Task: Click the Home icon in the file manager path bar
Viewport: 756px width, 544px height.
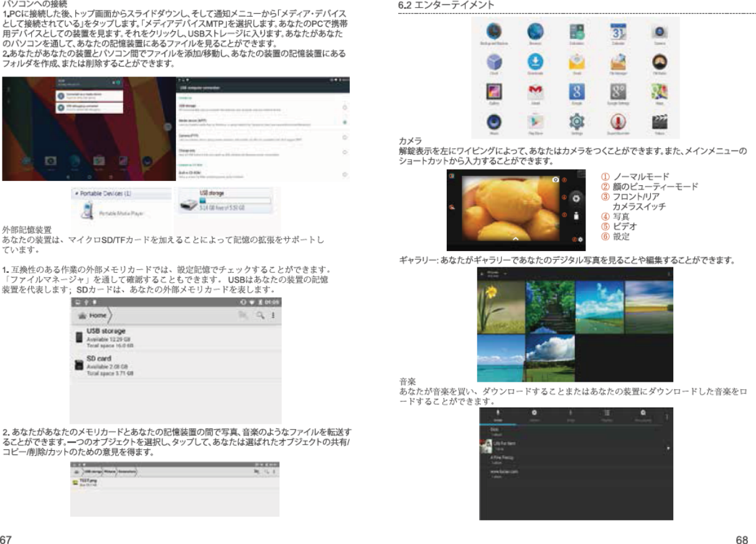Action: [x=81, y=316]
